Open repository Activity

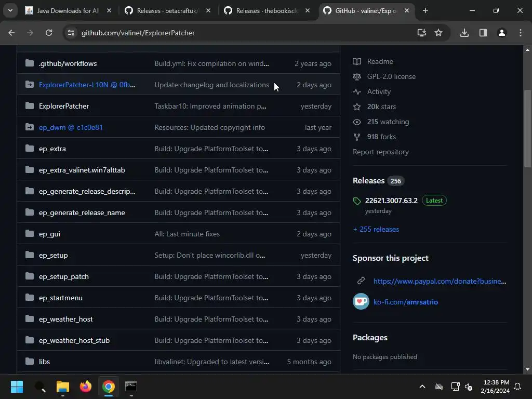pyautogui.click(x=379, y=91)
